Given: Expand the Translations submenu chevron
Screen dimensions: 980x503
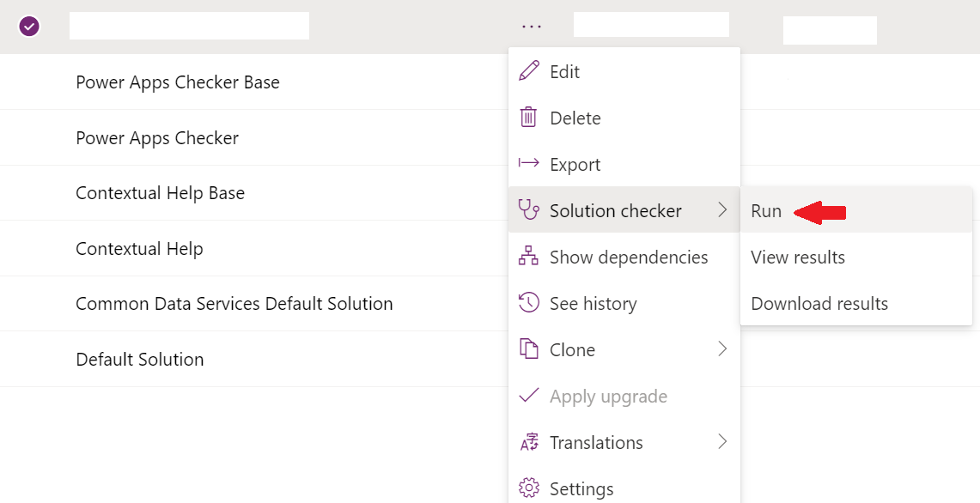Looking at the screenshot, I should [722, 442].
